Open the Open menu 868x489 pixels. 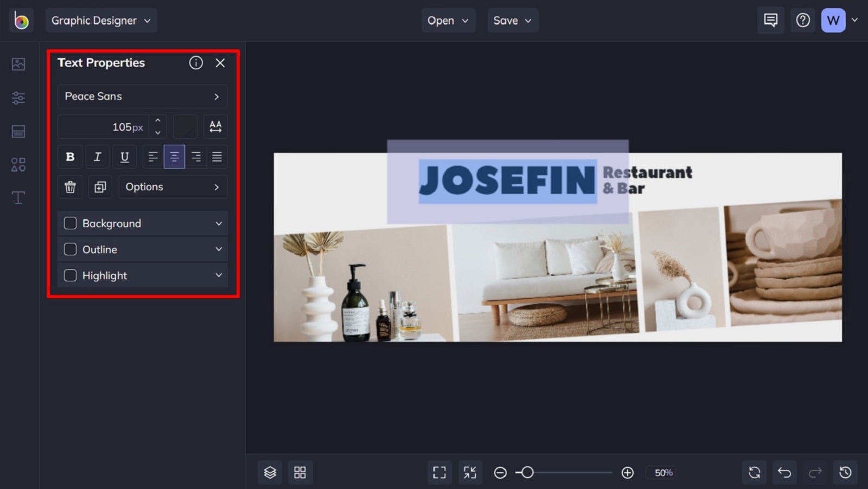pos(448,20)
